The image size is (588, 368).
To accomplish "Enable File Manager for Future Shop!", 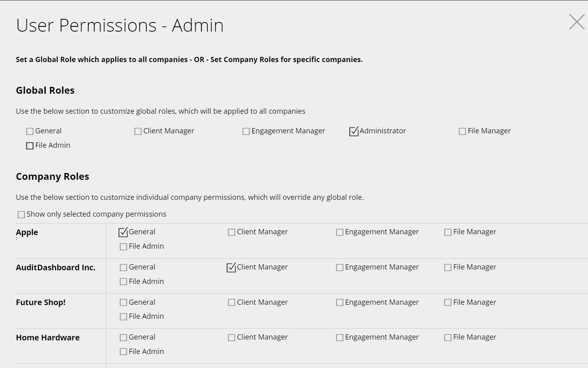I will 448,303.
